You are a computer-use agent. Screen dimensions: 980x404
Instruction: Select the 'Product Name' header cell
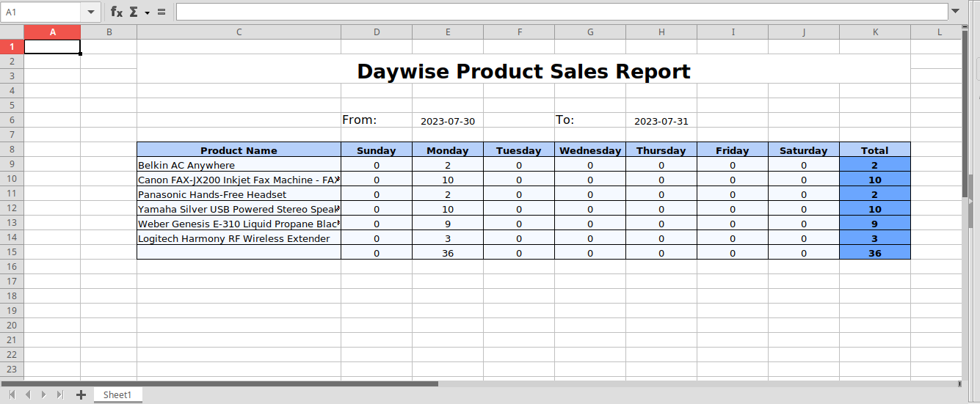pyautogui.click(x=239, y=150)
